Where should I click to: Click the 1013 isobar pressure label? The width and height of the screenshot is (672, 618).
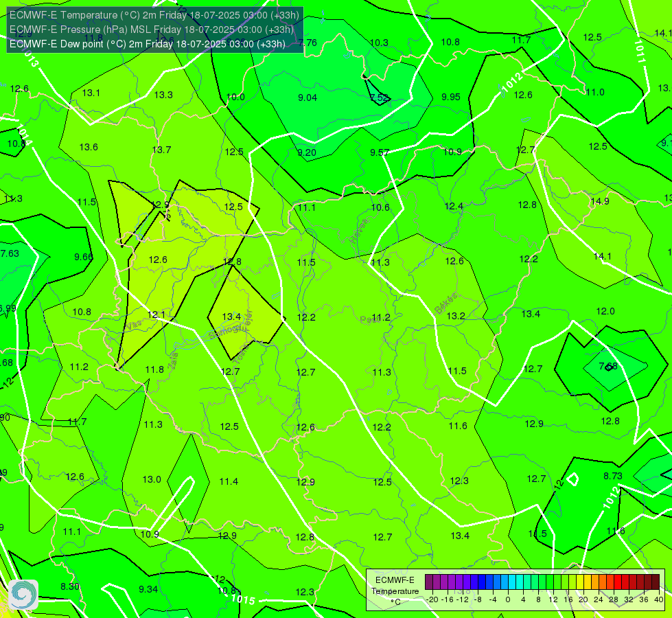click(x=30, y=57)
